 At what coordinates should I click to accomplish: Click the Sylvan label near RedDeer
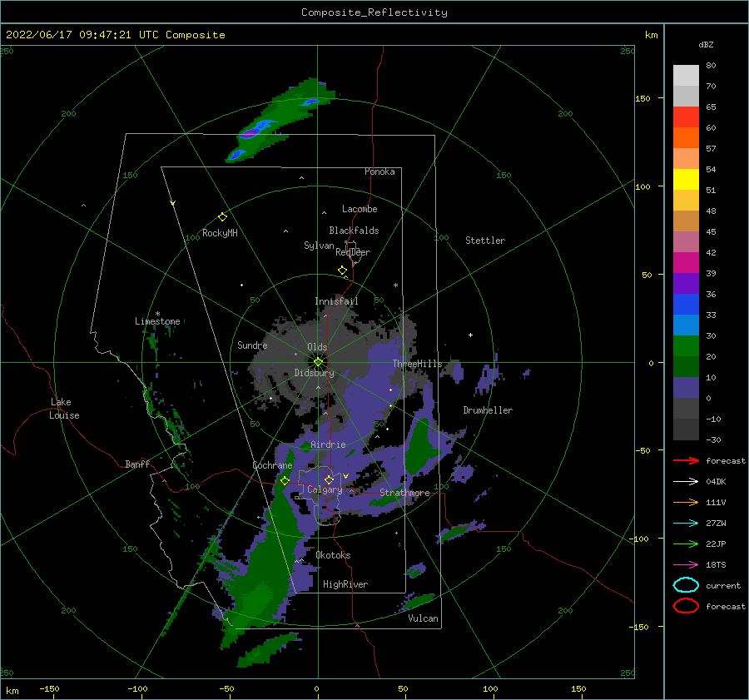click(x=319, y=245)
